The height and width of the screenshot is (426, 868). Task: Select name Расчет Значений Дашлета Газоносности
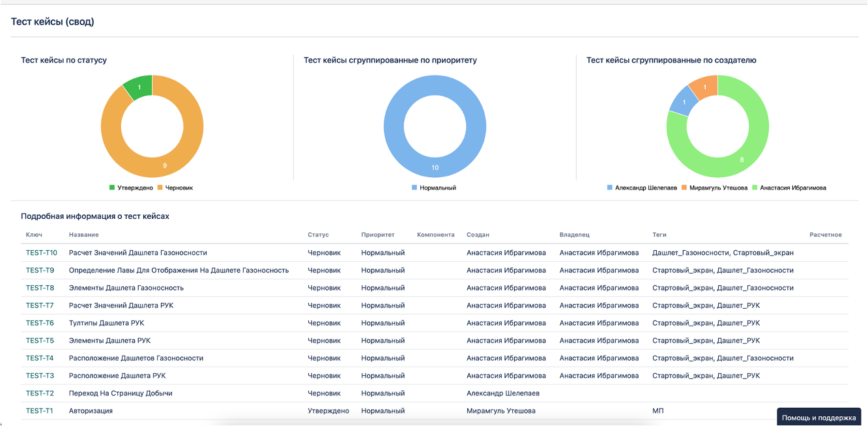tap(138, 253)
